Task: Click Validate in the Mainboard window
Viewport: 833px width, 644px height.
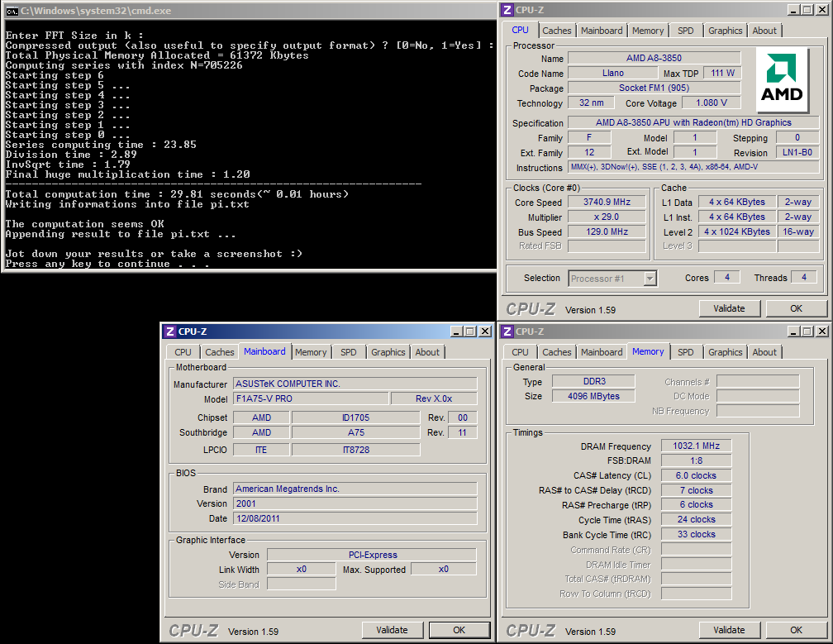Action: pos(392,630)
